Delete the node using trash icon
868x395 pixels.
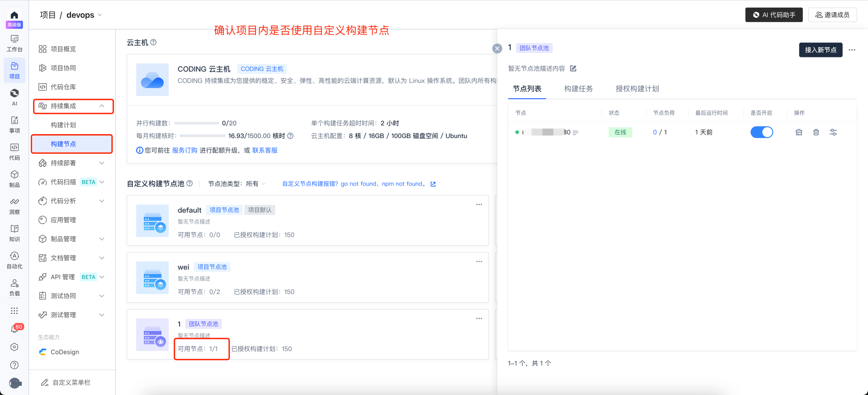[x=816, y=132]
